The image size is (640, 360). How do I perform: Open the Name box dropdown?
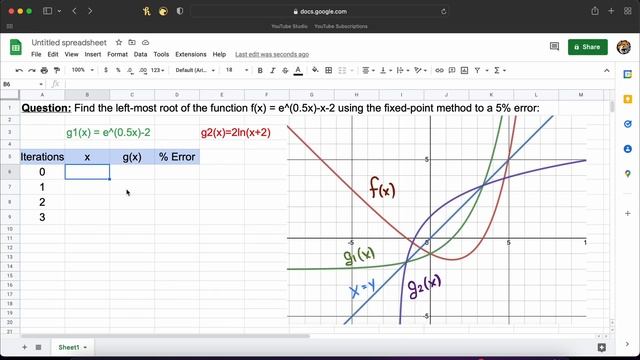[x=41, y=84]
